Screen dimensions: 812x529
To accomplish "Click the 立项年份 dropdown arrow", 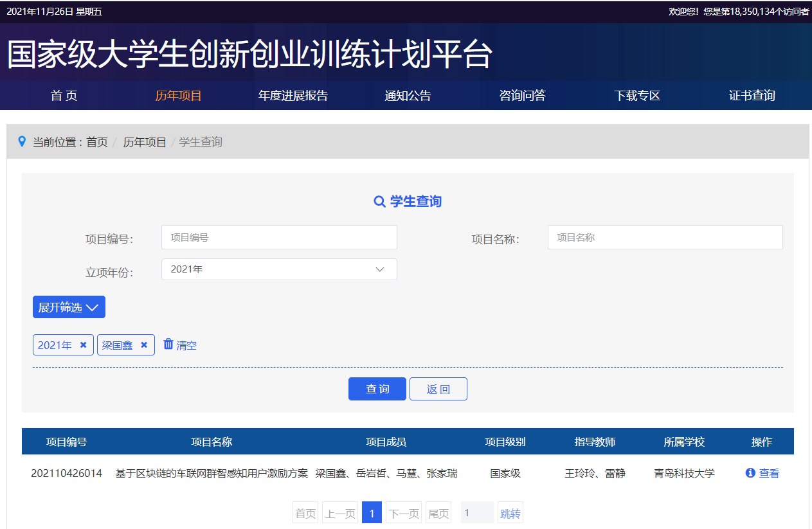I will (x=379, y=269).
